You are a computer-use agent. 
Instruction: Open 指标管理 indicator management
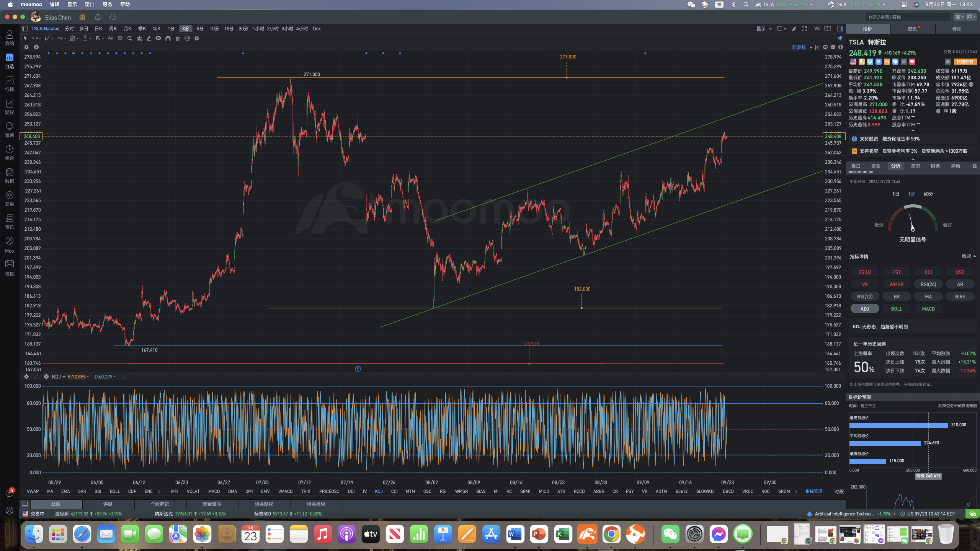click(813, 491)
